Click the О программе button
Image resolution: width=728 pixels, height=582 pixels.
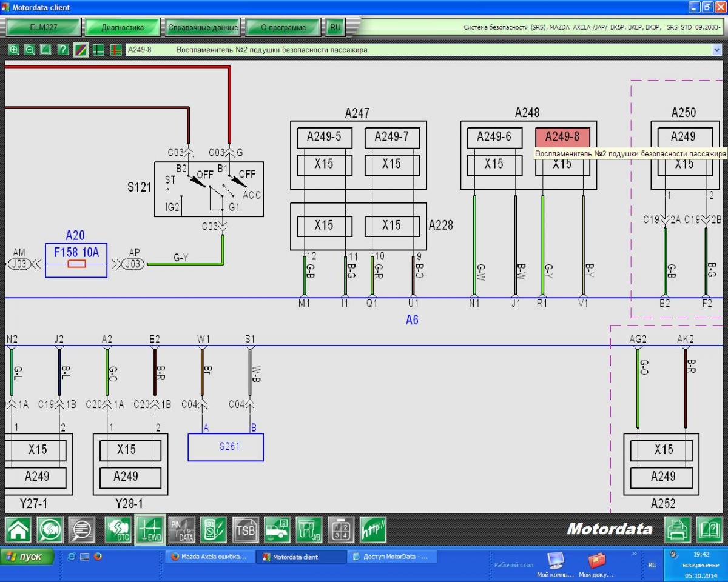[283, 27]
